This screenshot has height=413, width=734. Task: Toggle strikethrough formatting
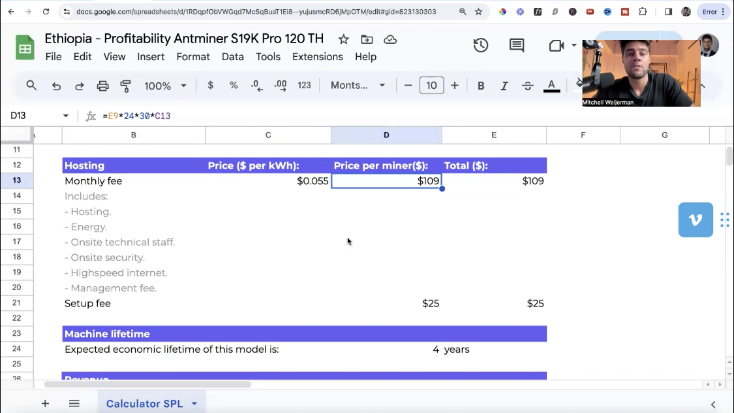tap(527, 86)
